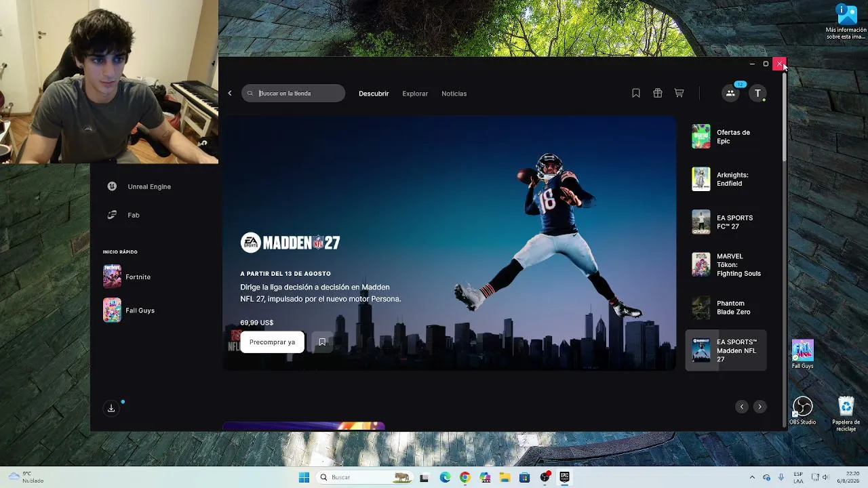Open the friends list icon
This screenshot has height=488, width=868.
730,94
